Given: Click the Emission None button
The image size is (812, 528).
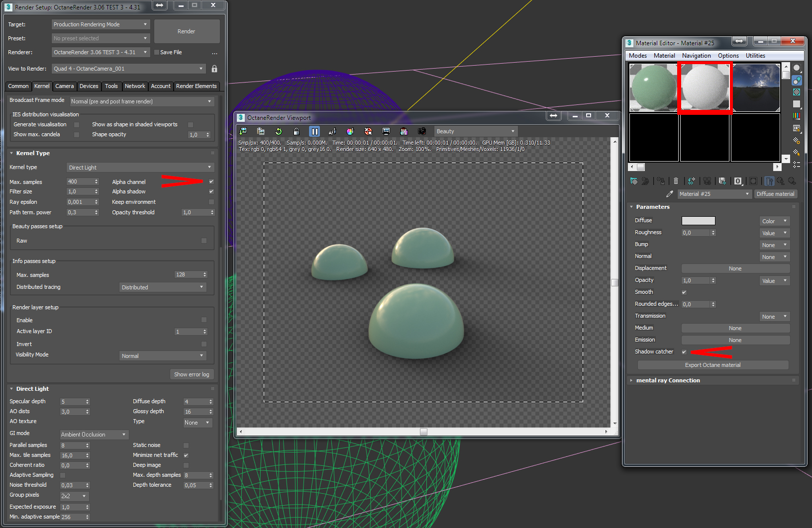Looking at the screenshot, I should [x=735, y=340].
